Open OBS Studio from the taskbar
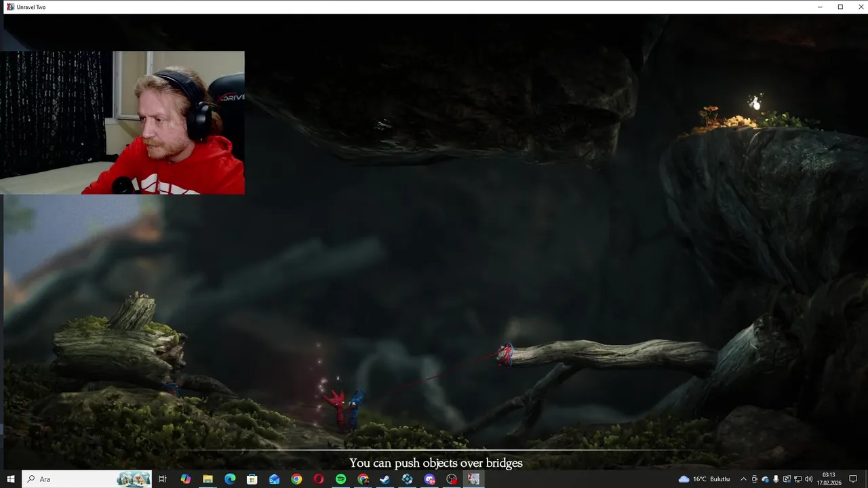This screenshot has height=488, width=868. click(x=452, y=479)
